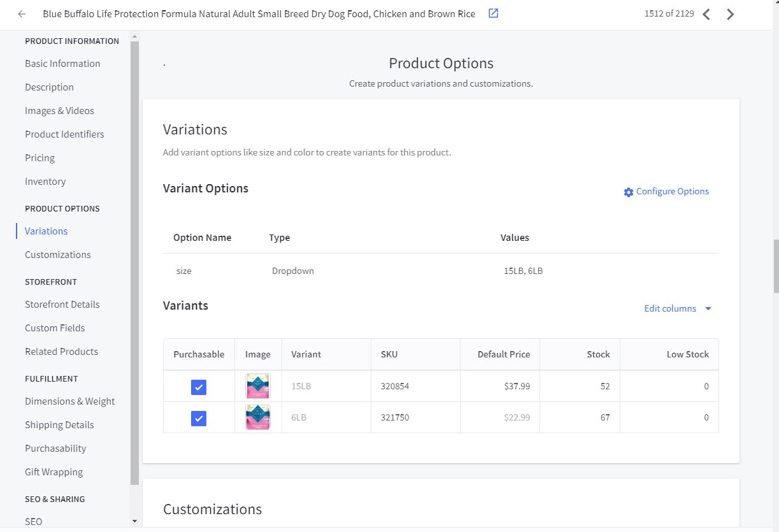
Task: Go to previous product with left chevron
Action: tap(706, 14)
